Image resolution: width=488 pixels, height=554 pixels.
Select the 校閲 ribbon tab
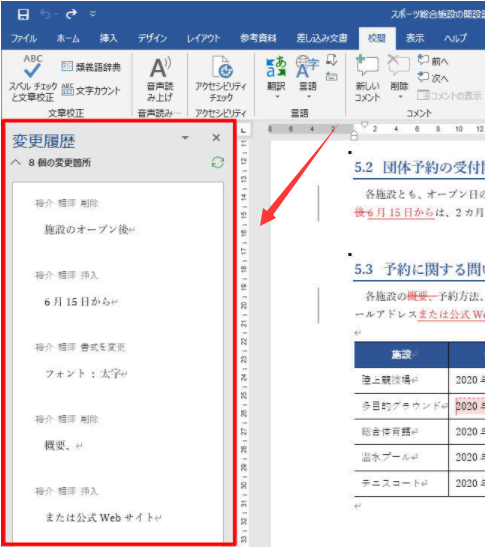377,38
